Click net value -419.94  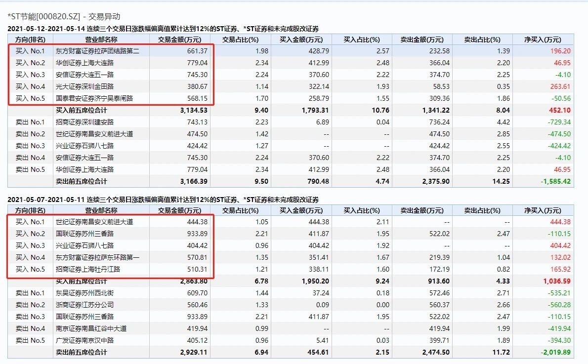[x=559, y=329]
